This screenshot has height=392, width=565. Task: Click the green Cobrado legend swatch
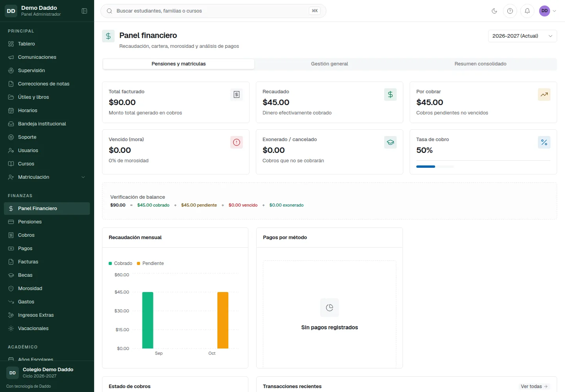click(110, 263)
